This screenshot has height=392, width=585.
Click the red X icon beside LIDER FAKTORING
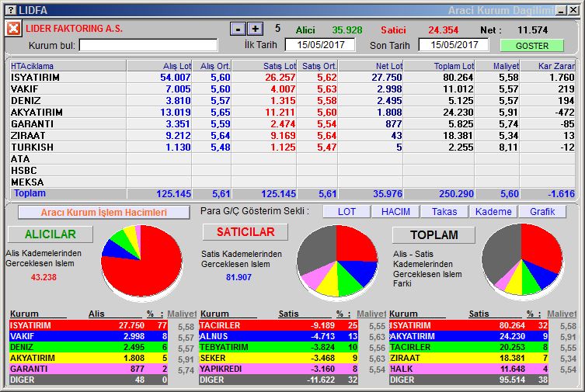[13, 28]
